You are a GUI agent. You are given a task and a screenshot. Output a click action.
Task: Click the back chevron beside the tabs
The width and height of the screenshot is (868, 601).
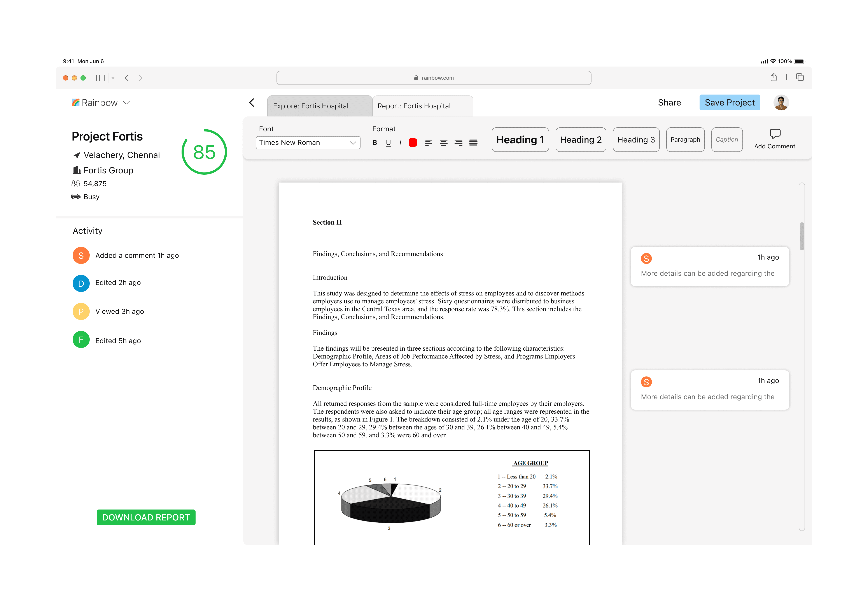click(252, 102)
